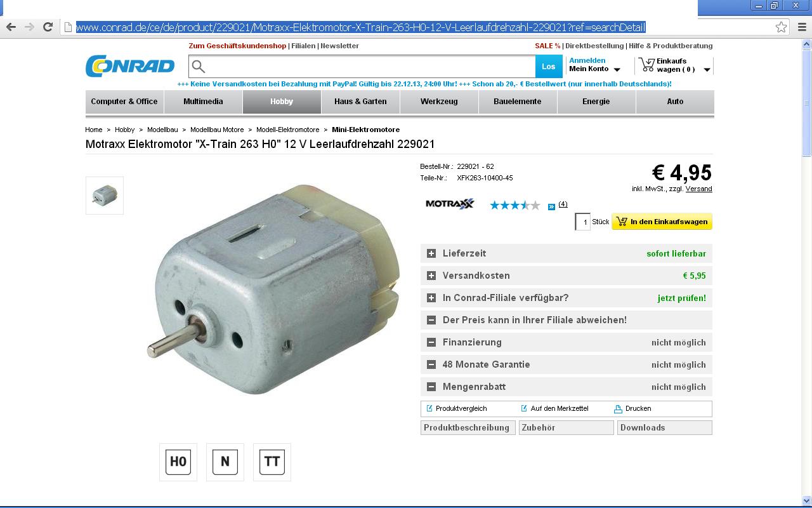
Task: Switch to the Zubehör tab
Action: 566,428
